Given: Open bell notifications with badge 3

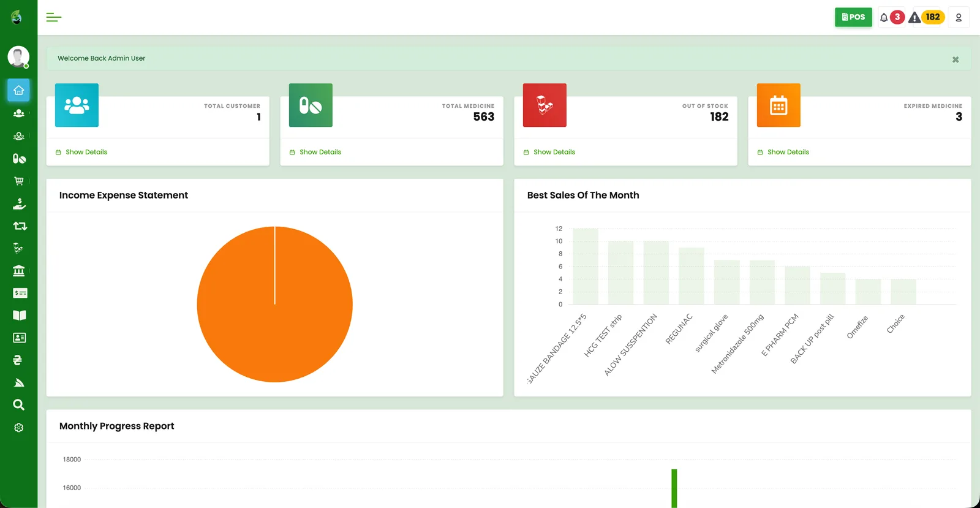Looking at the screenshot, I should (891, 17).
